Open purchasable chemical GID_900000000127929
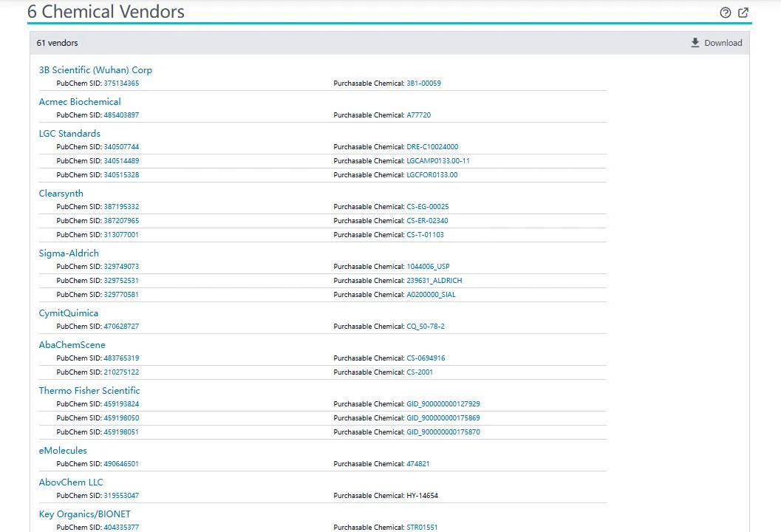Screen dimensions: 781x532 (x=443, y=404)
